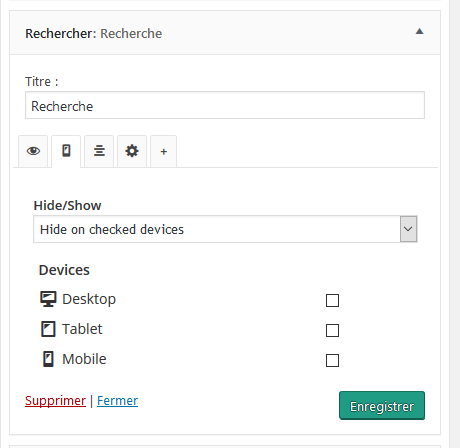Click the Fermer link
The width and height of the screenshot is (460, 448).
pyautogui.click(x=117, y=401)
